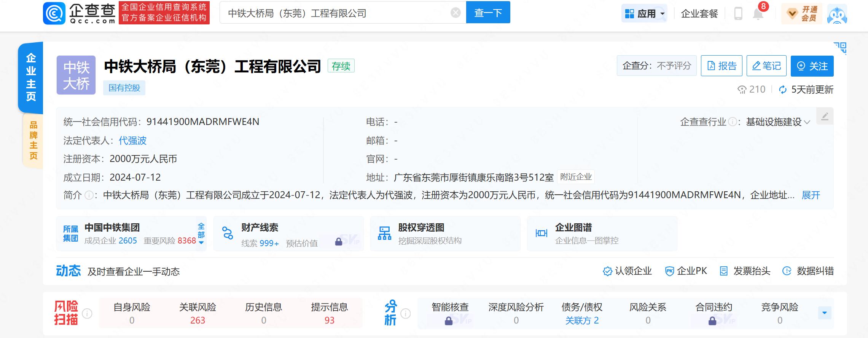Click the 笔记 button

766,66
